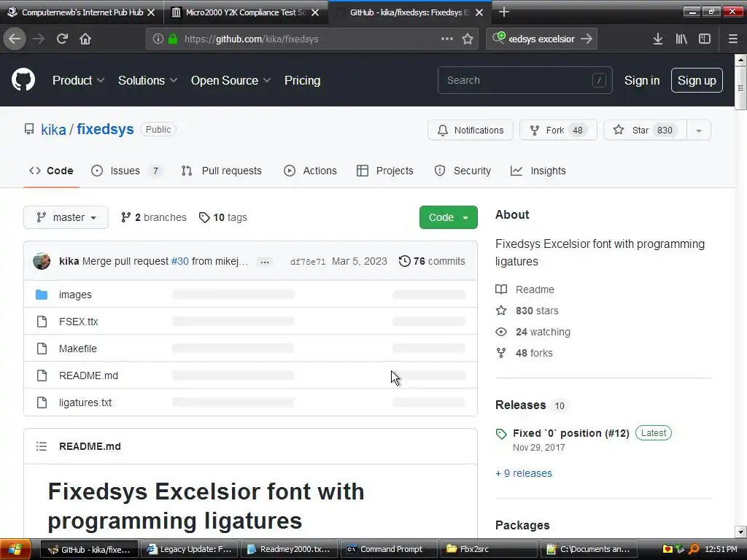Expand the Open Source menu
The height and width of the screenshot is (560, 747).
tap(231, 80)
